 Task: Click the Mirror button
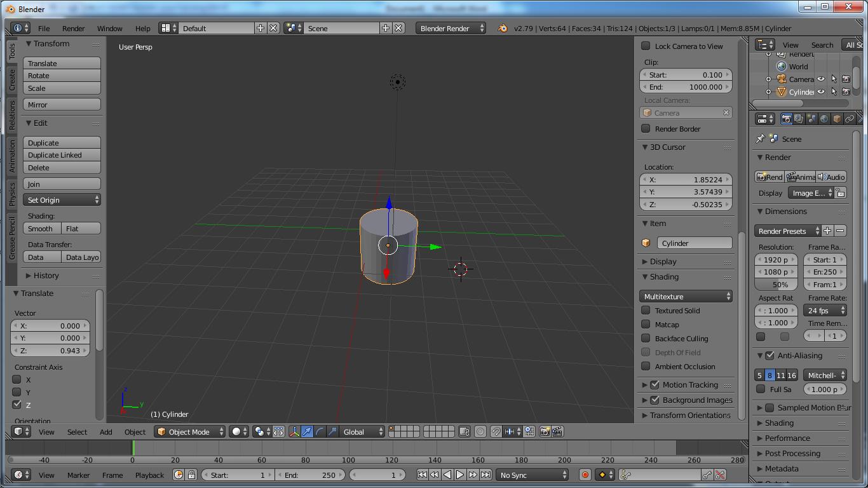(x=62, y=104)
